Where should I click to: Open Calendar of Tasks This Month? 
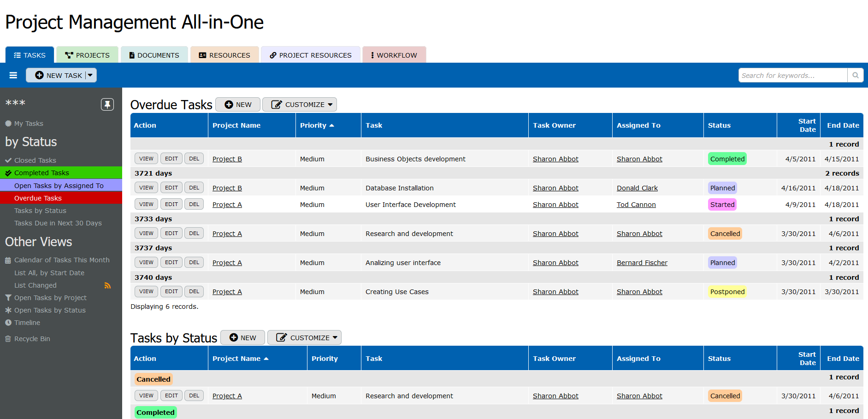click(61, 260)
